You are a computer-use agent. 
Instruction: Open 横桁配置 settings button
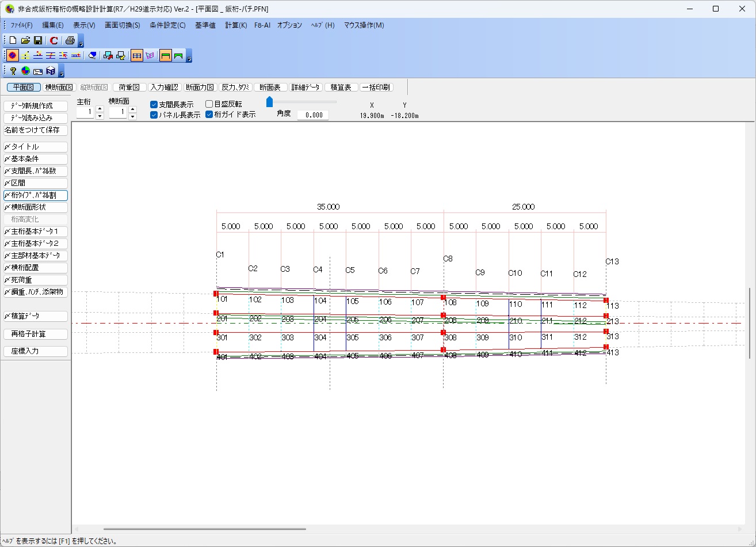36,268
